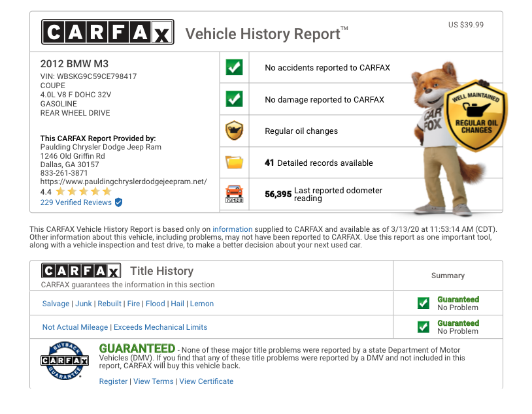Click the CARFAX logo in the report header
This screenshot has width=532, height=414.
tap(108, 32)
